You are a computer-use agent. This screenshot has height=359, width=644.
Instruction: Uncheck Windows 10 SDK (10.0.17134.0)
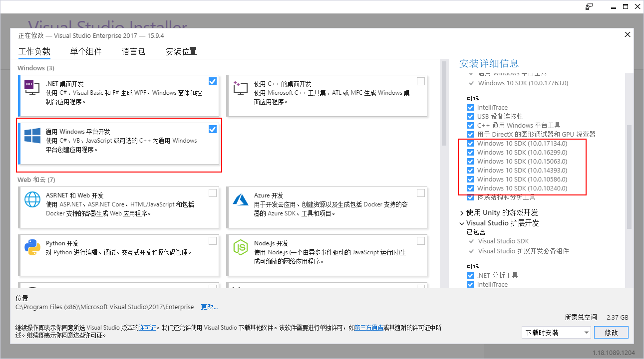point(470,143)
